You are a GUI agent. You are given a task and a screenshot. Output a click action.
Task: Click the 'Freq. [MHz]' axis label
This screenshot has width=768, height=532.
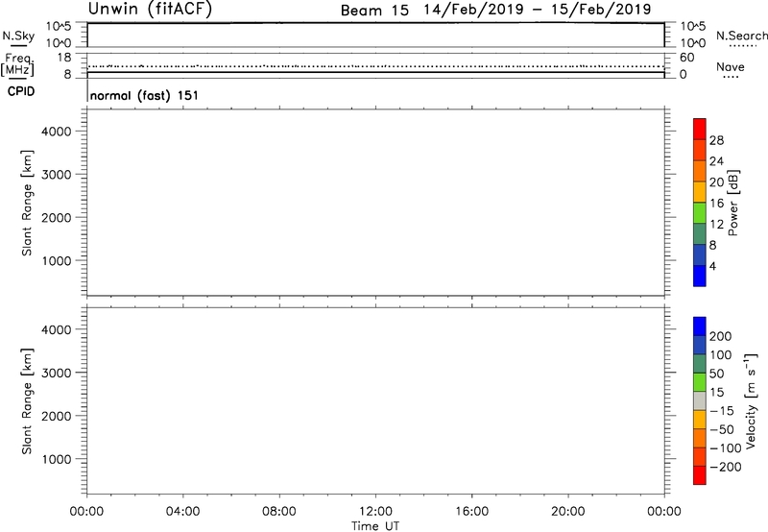coord(18,64)
